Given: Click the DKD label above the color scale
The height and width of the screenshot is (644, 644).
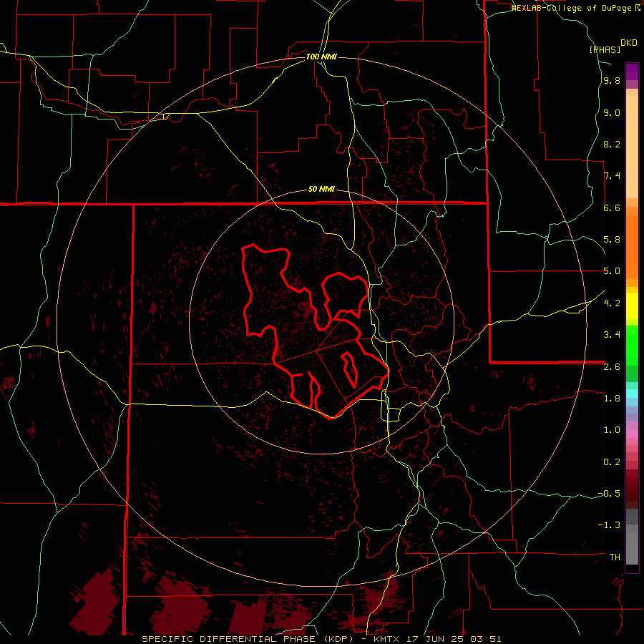Looking at the screenshot, I should (629, 43).
